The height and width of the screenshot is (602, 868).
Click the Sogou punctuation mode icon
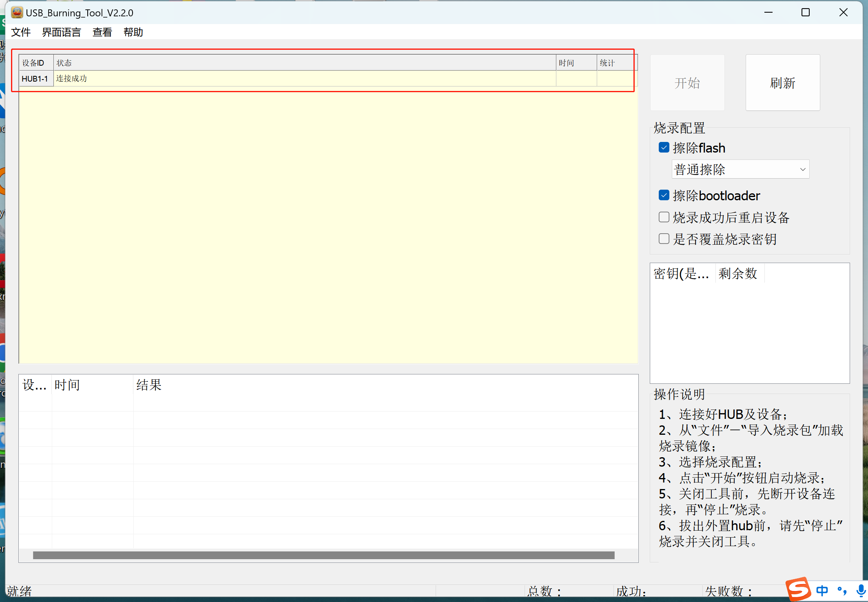[841, 590]
